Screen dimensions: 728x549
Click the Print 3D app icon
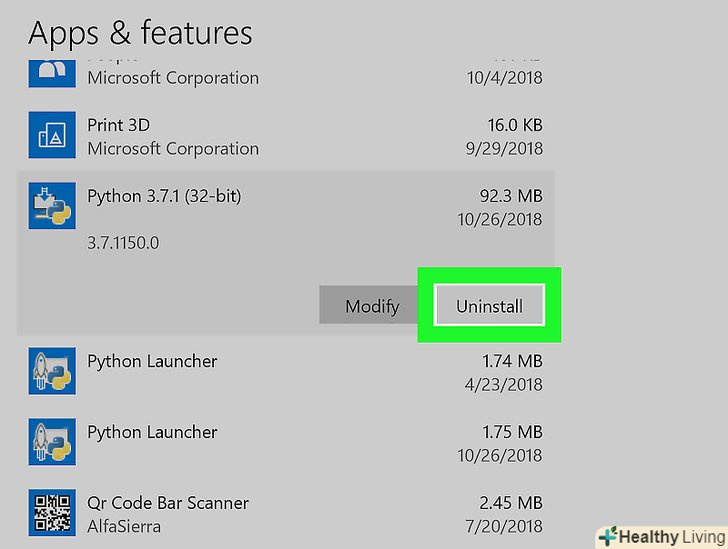(52, 134)
